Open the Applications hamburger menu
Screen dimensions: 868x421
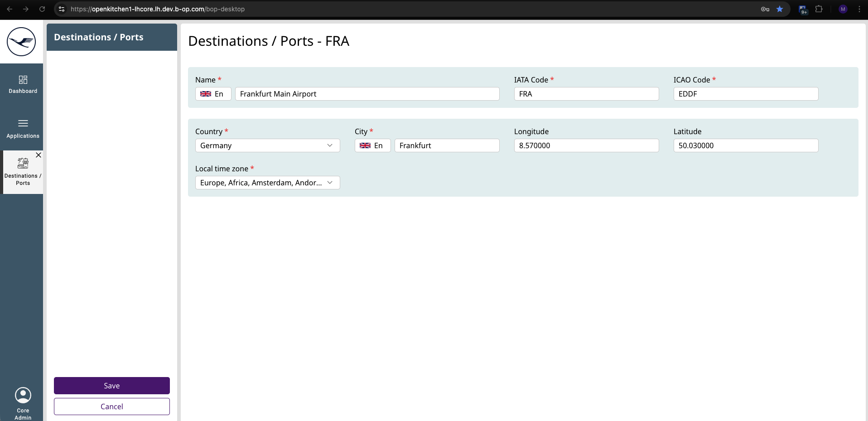(x=23, y=129)
